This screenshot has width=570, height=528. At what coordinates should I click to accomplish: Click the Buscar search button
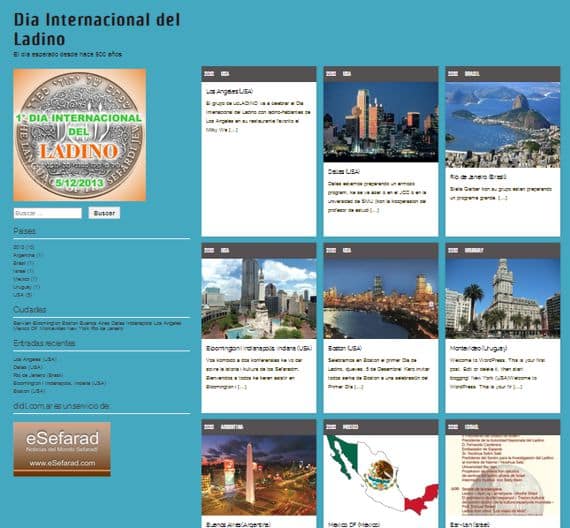(104, 213)
